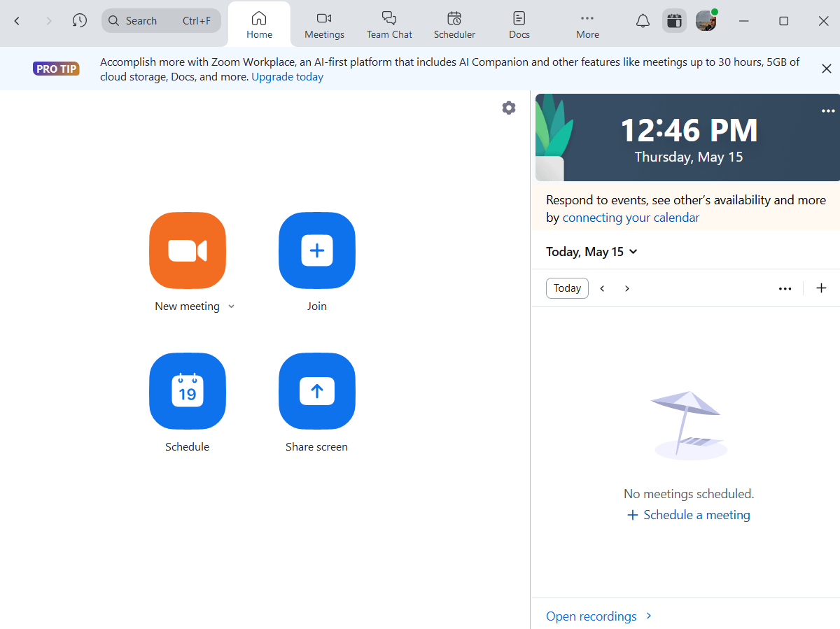Switch to the Meetings tab
This screenshot has height=629, width=840.
coord(324,24)
